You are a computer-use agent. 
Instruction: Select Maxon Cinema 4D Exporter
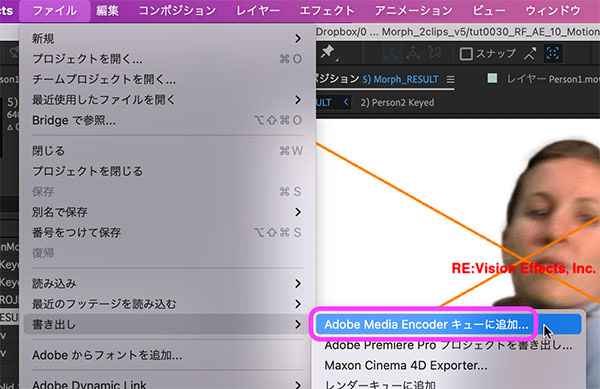(406, 365)
